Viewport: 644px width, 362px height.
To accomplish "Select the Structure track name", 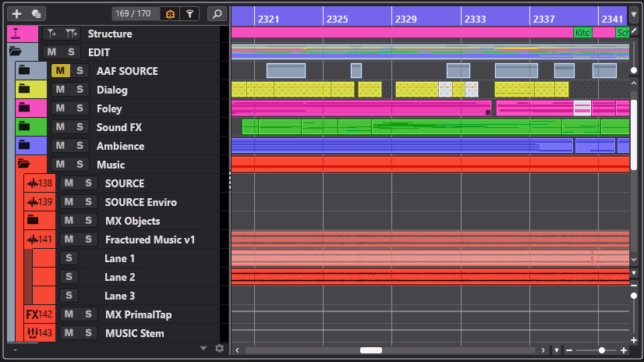I will [110, 34].
